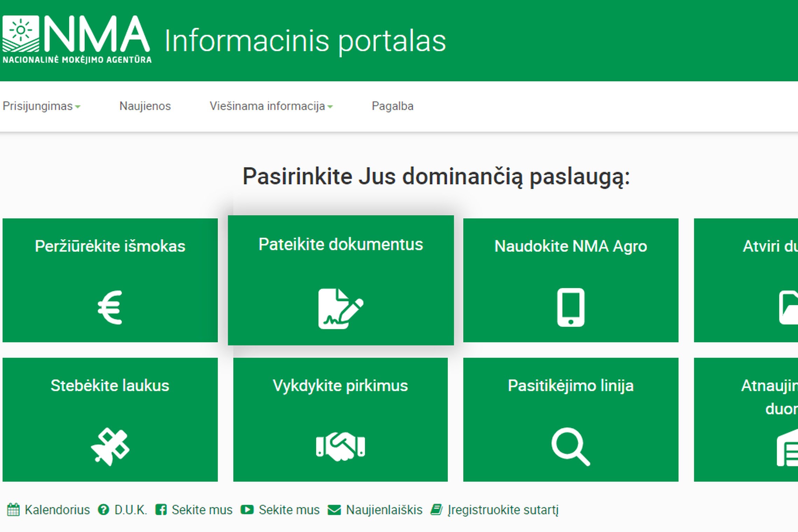This screenshot has width=798, height=532.
Task: Open the Pagalba menu item
Action: [392, 106]
